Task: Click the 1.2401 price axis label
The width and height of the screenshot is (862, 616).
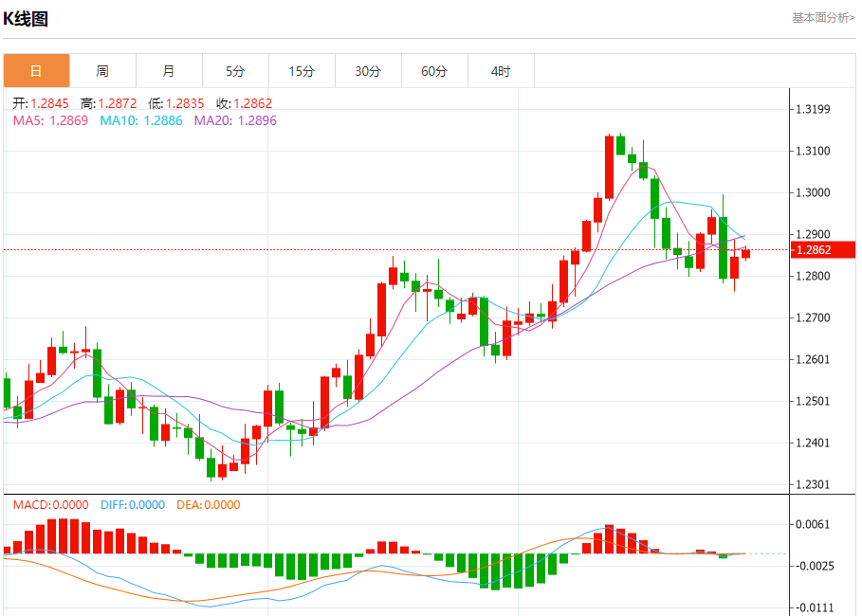Action: 813,444
